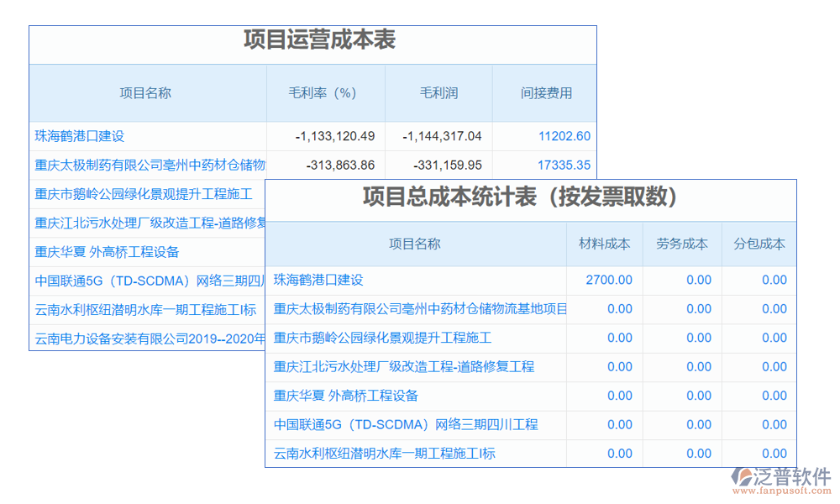840x504 pixels.
Task: Open 珠海鹤港口建设 in 项目运营成本表
Action: point(80,136)
